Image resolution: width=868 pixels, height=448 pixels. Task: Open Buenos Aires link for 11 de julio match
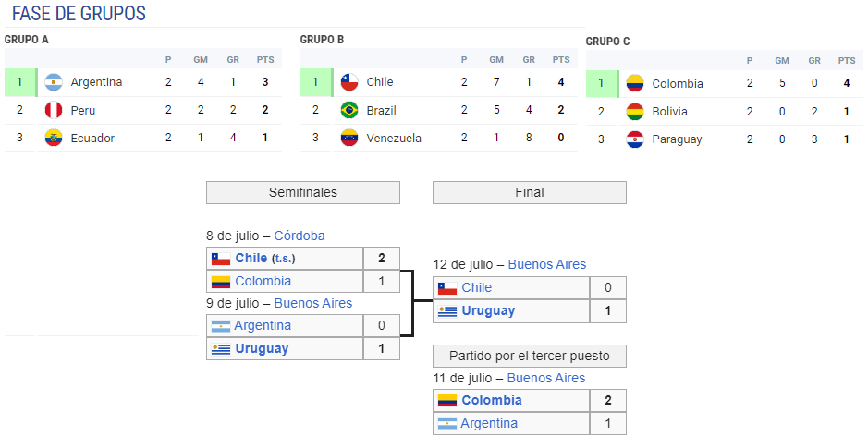coord(545,378)
